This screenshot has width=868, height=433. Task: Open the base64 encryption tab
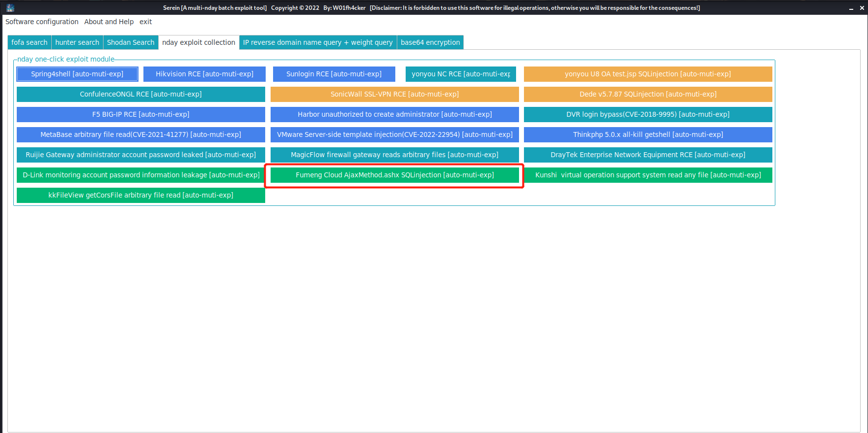(430, 42)
